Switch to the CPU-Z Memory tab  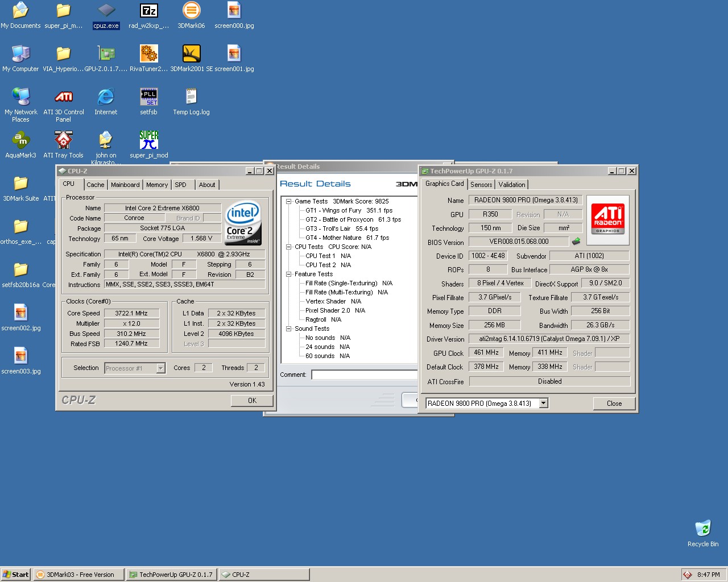pos(157,185)
